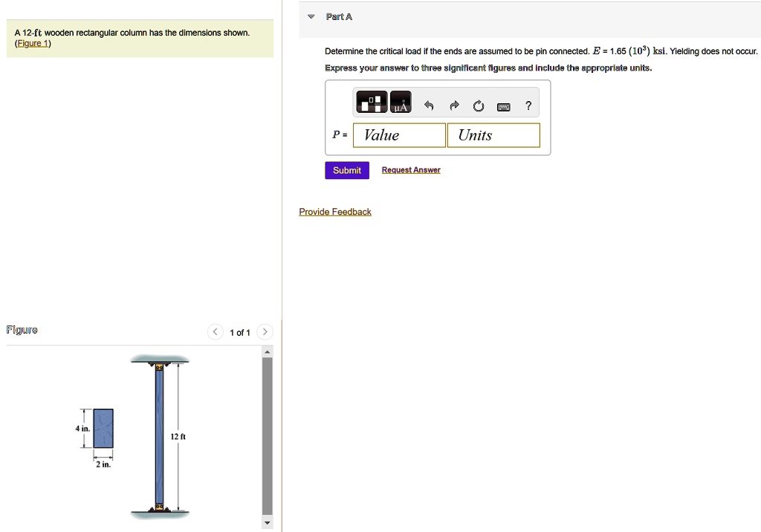The width and height of the screenshot is (761, 532).
Task: Open Provide Feedback
Action: [334, 211]
